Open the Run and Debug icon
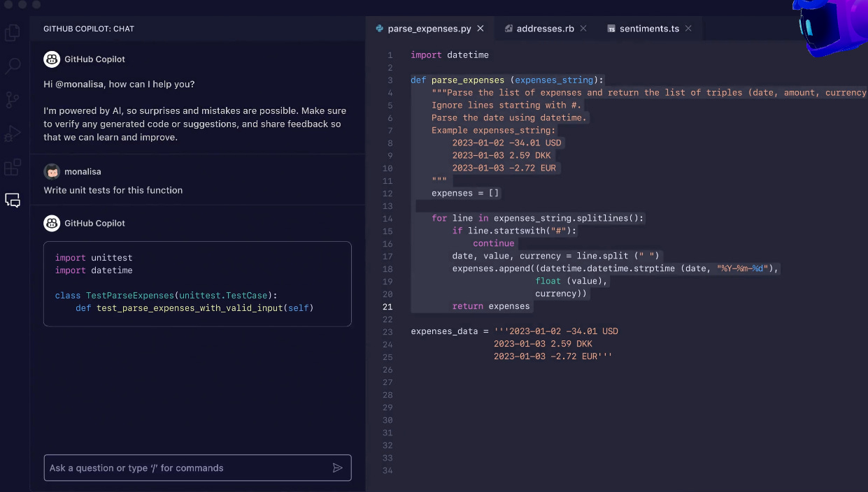The image size is (868, 492). pos(13,133)
